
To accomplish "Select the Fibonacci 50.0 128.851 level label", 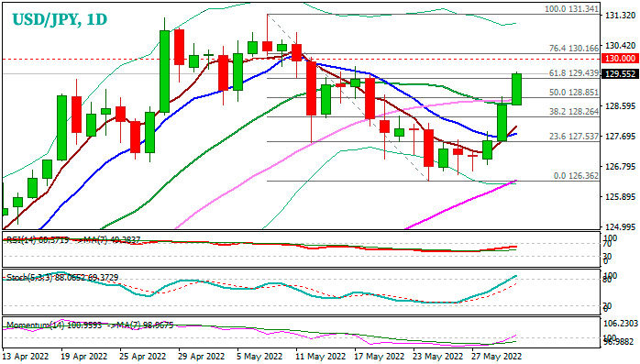I will (574, 93).
